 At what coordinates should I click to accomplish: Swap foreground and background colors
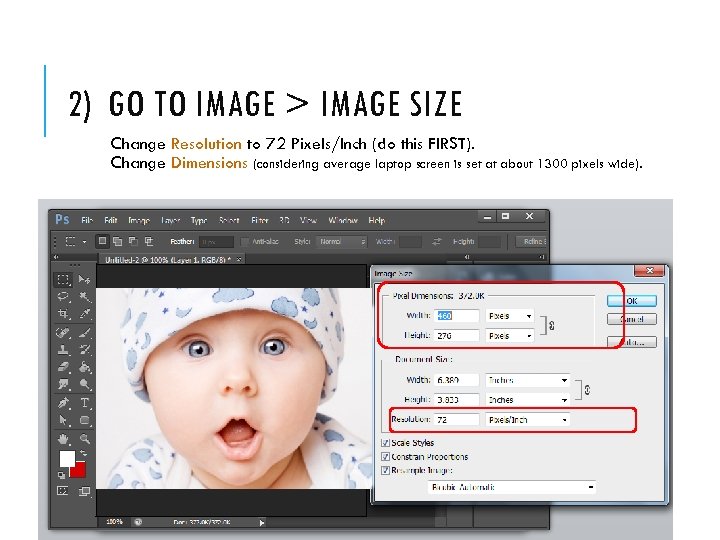(x=83, y=454)
